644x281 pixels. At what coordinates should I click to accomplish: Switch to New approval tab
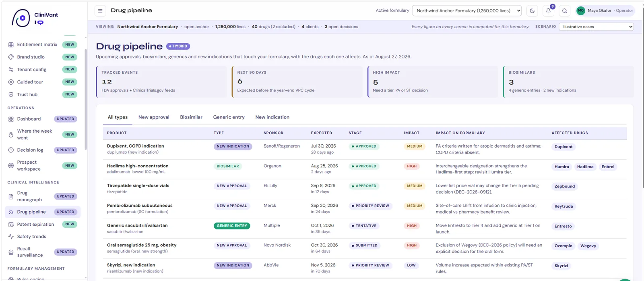point(154,117)
